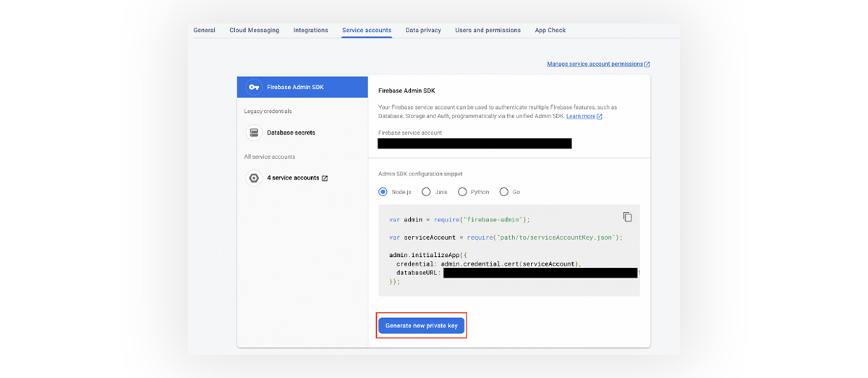Click Generate new private key button
The width and height of the screenshot is (868, 378).
(x=422, y=326)
